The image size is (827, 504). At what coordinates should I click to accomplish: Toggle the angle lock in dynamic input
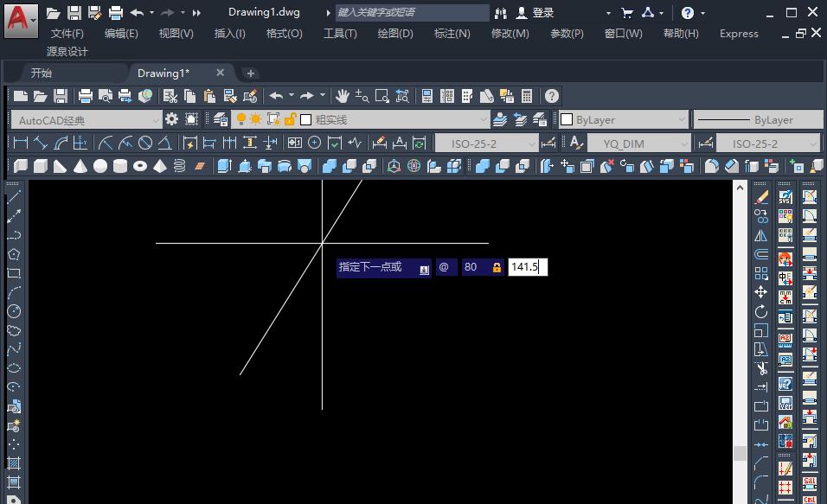497,268
